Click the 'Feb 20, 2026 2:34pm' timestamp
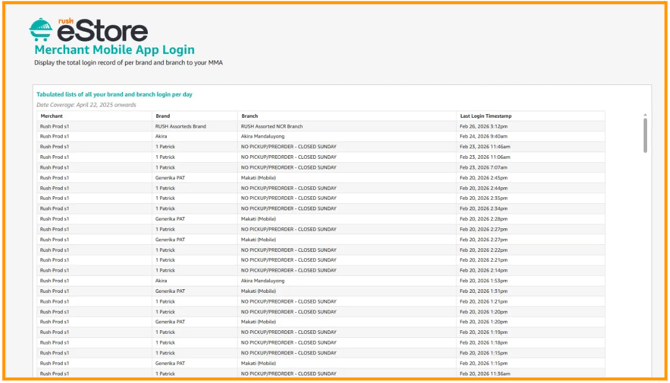This screenshot has height=383, width=670. [x=484, y=208]
